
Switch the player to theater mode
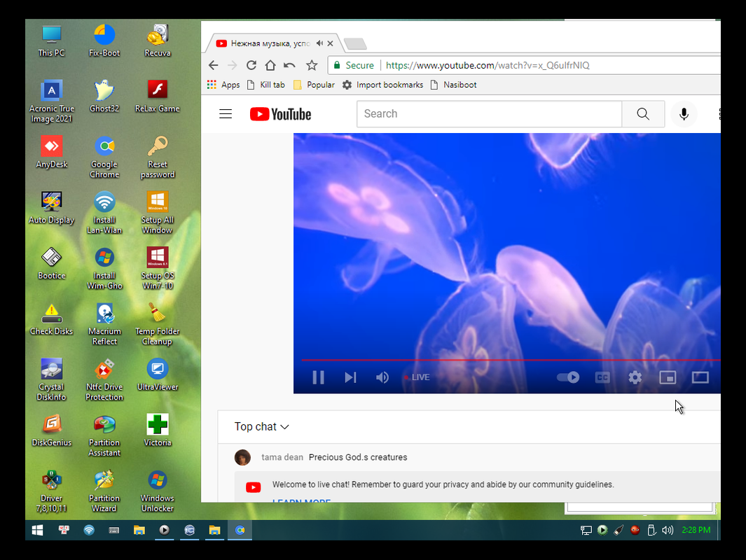pyautogui.click(x=700, y=377)
